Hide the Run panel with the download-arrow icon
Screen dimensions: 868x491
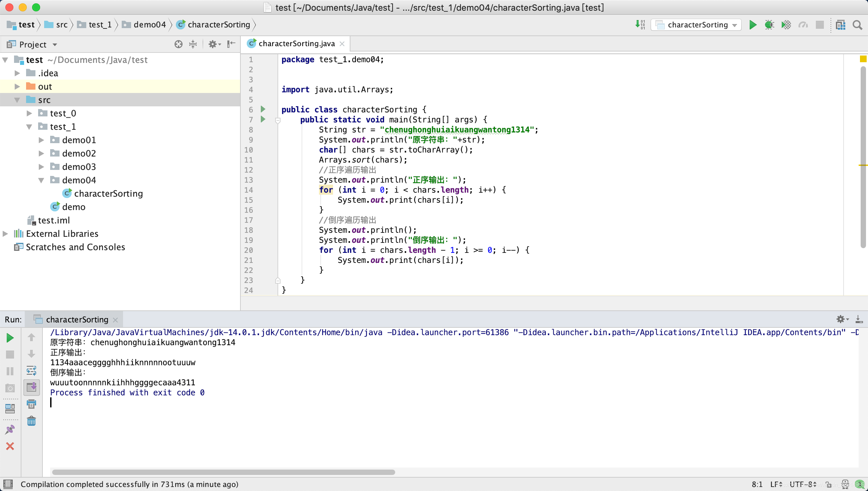click(x=859, y=319)
